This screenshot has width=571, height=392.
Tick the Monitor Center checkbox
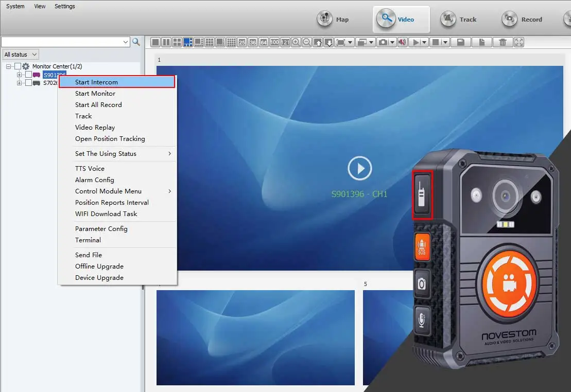18,66
